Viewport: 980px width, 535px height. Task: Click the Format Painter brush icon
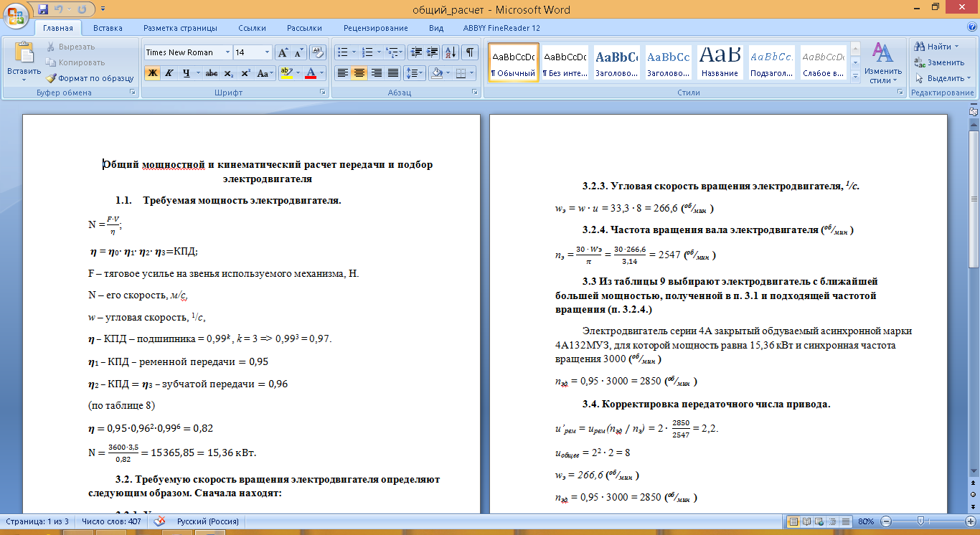point(51,78)
